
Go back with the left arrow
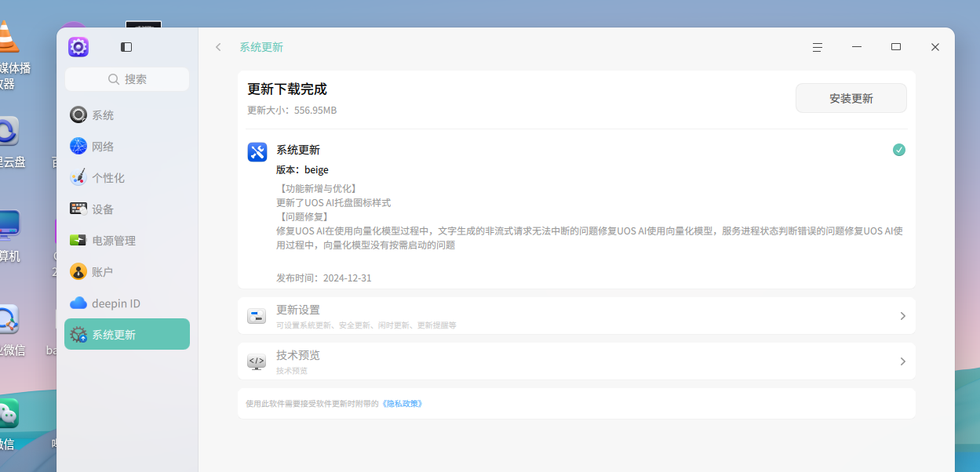[218, 47]
